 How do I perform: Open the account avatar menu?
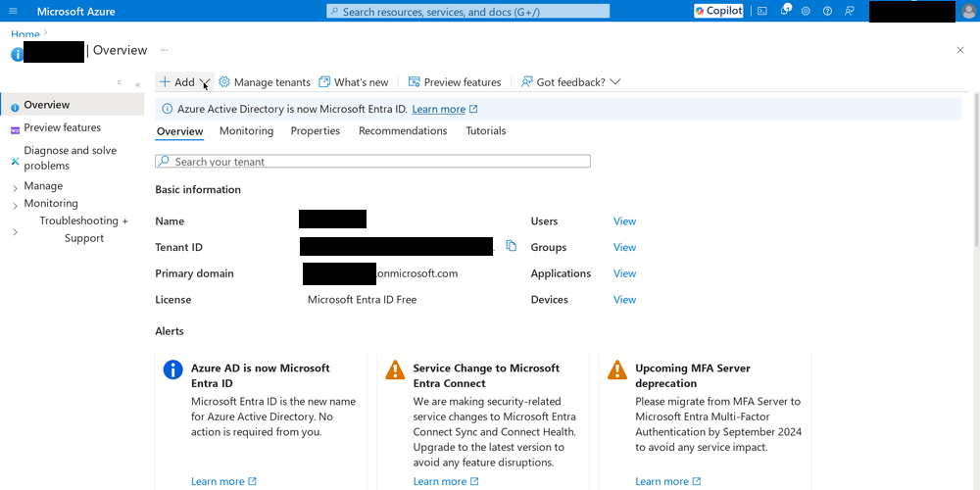(x=968, y=11)
